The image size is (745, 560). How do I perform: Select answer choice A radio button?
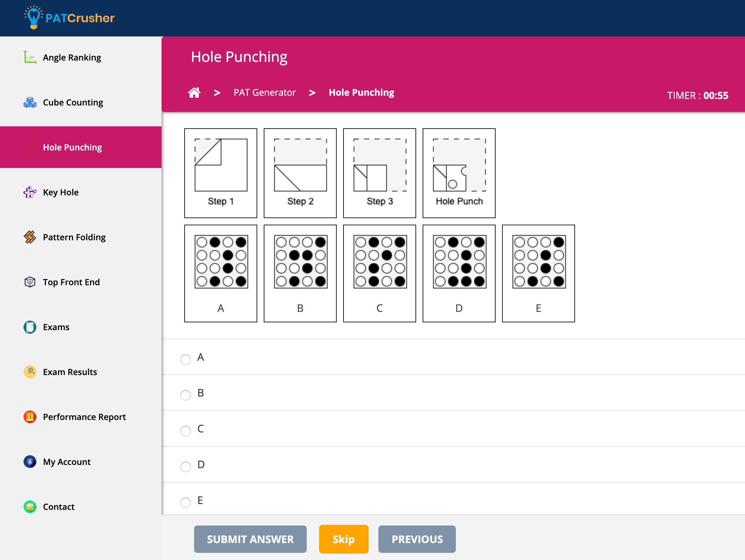point(185,359)
